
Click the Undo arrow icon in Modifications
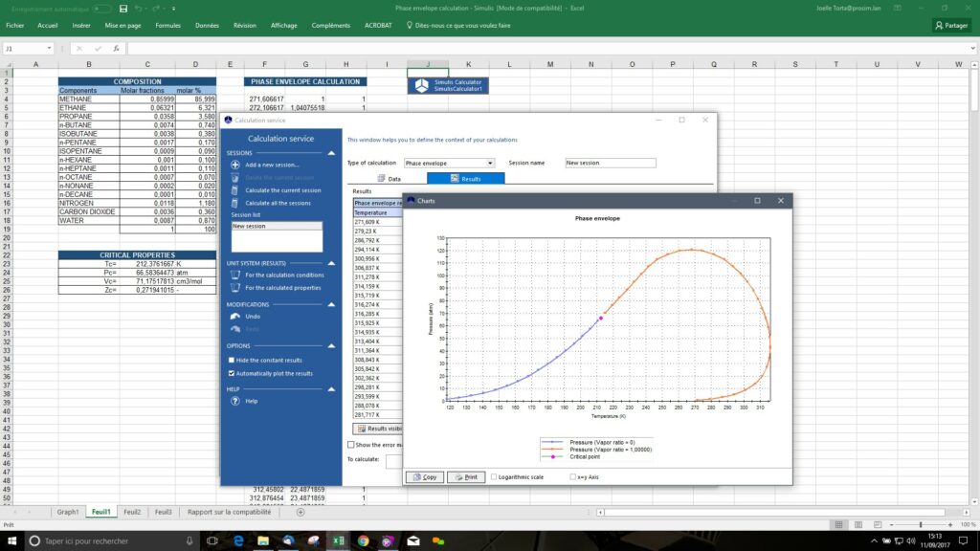(x=235, y=316)
